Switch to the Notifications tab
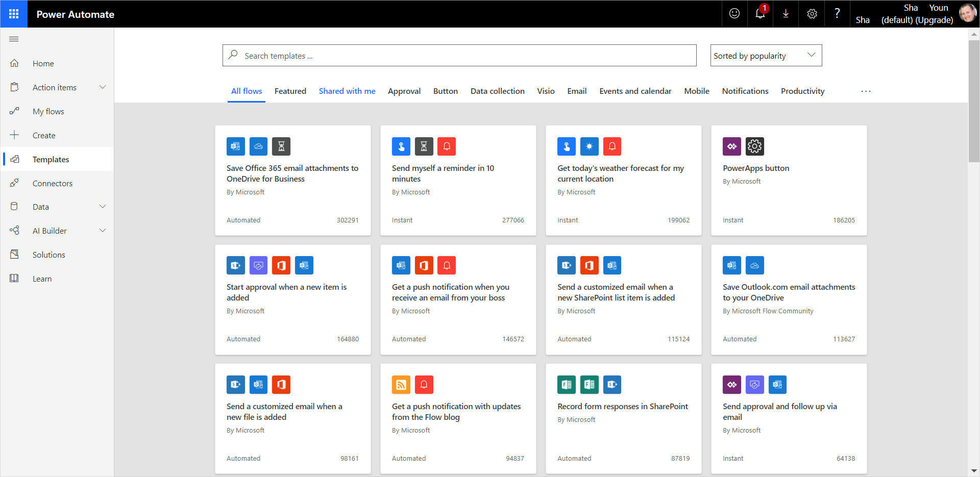The image size is (980, 477). click(x=745, y=91)
